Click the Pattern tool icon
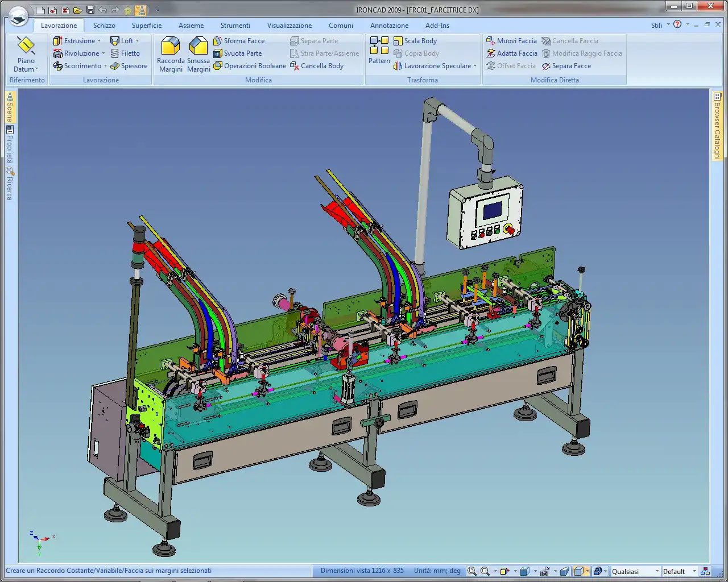 point(379,50)
